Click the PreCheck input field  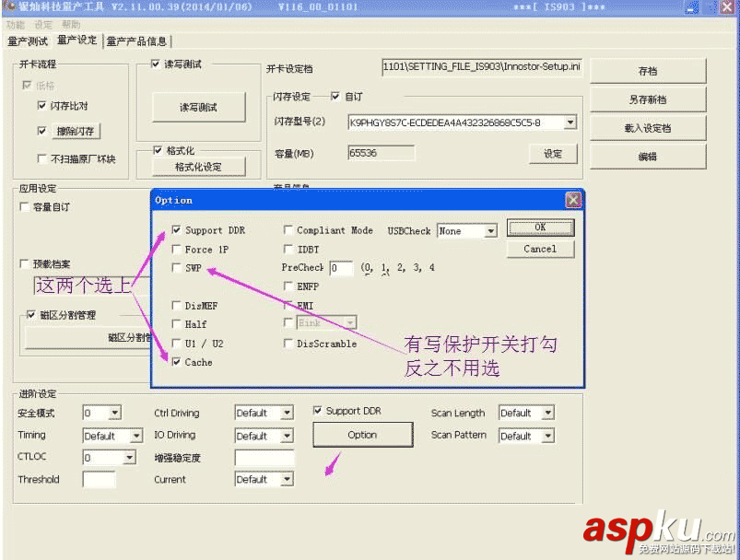341,268
